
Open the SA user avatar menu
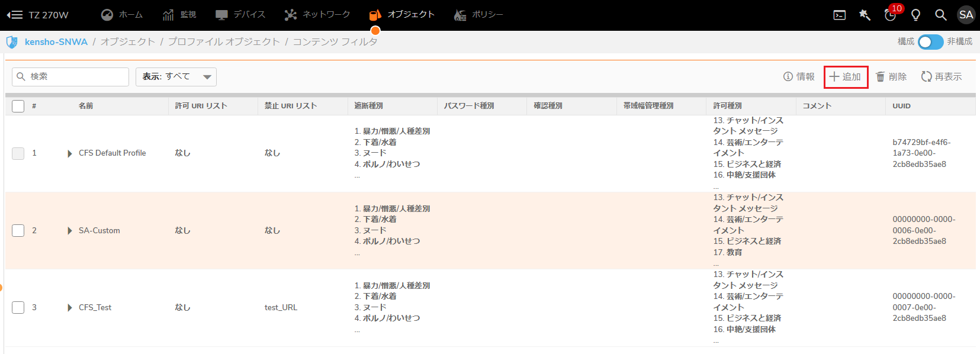(x=966, y=15)
